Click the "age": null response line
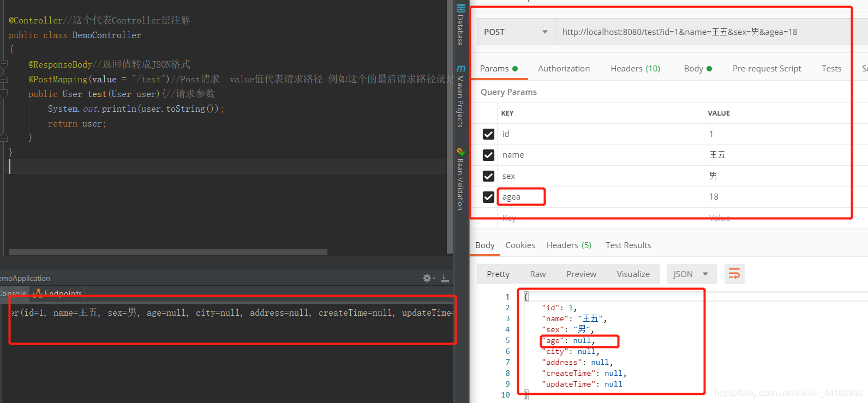 (568, 340)
